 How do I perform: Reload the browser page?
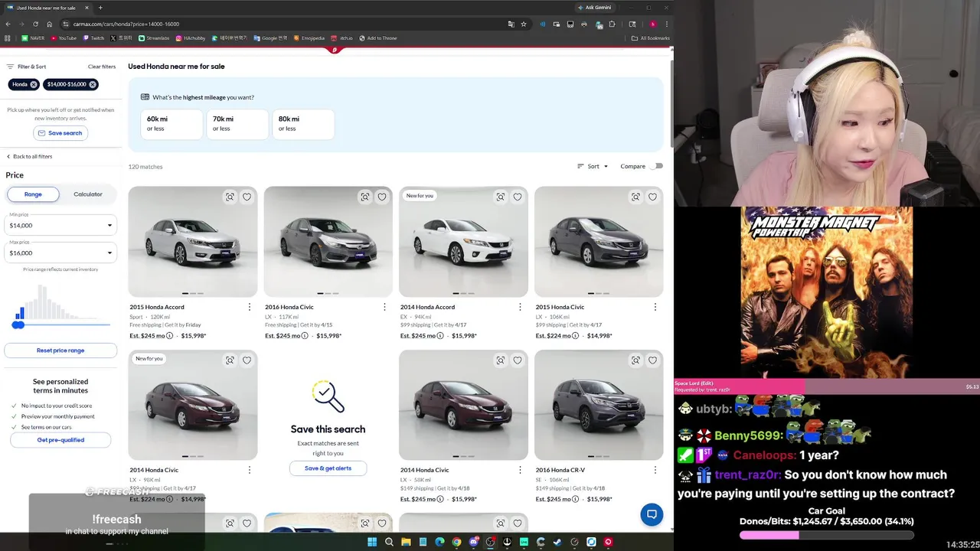[35, 24]
